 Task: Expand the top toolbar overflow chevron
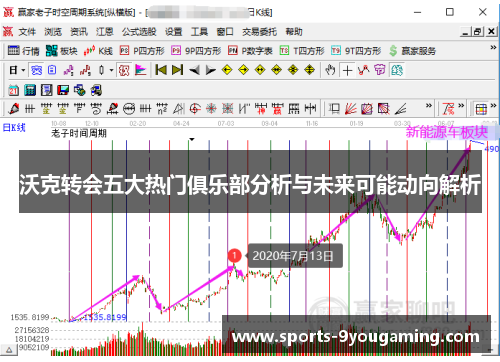pos(493,48)
